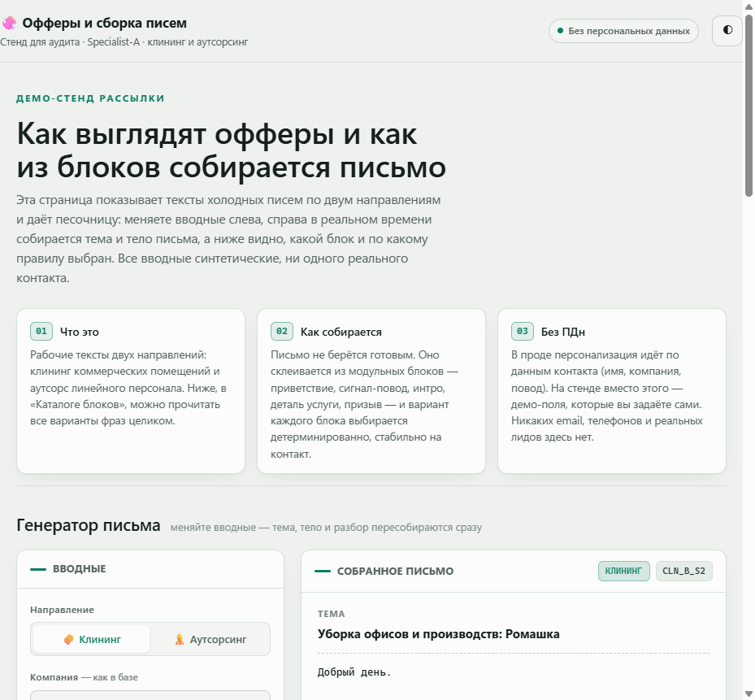Screen dimensions: 755x700
Task: Click the pink app logo icon
Action: [9, 23]
